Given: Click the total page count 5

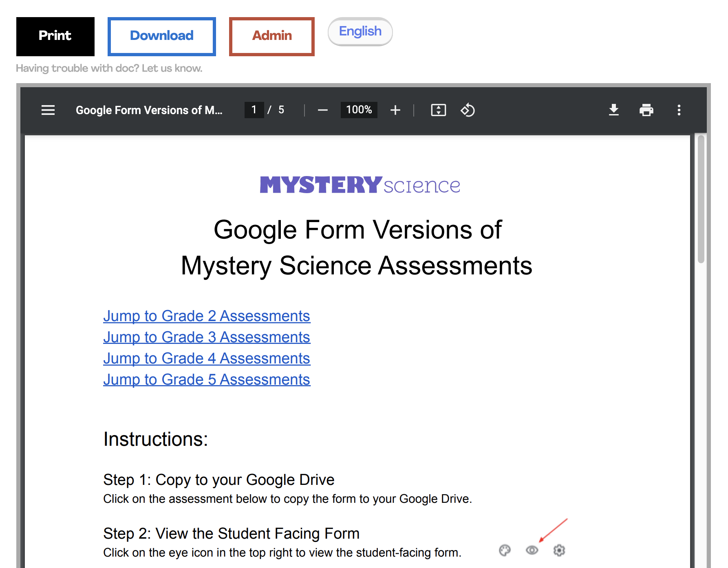Looking at the screenshot, I should point(281,110).
